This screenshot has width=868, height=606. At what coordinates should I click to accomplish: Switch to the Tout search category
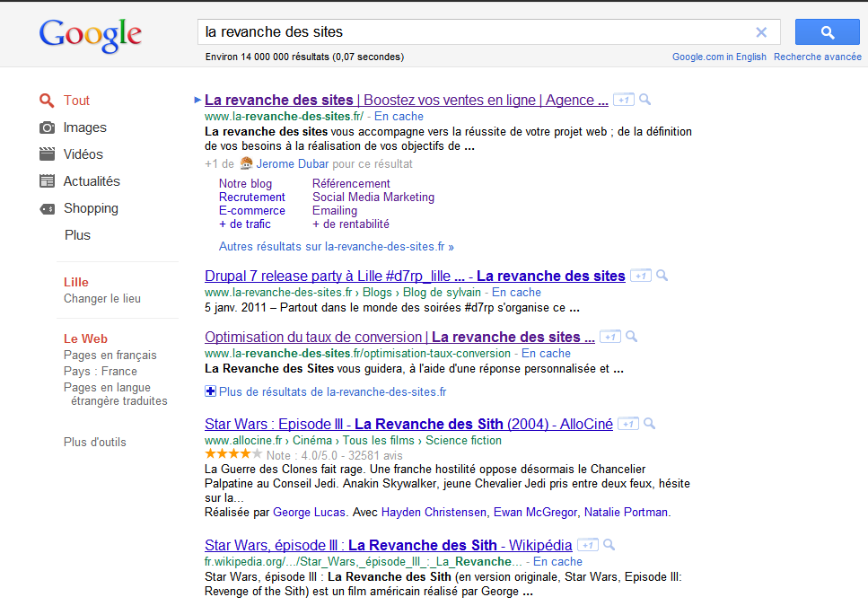click(76, 101)
